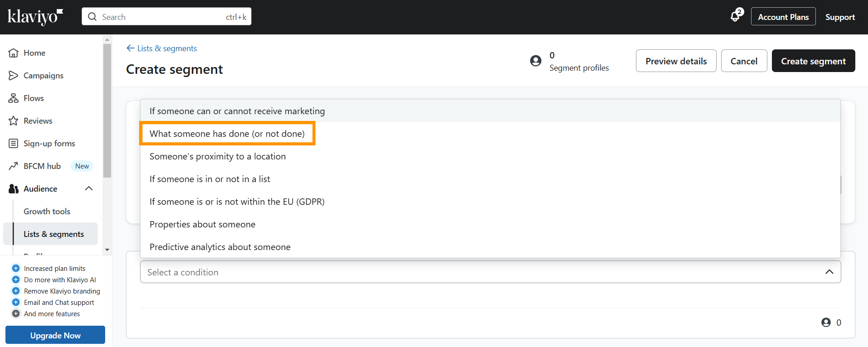
Task: Pick Predictive analytics about someone
Action: 220,247
